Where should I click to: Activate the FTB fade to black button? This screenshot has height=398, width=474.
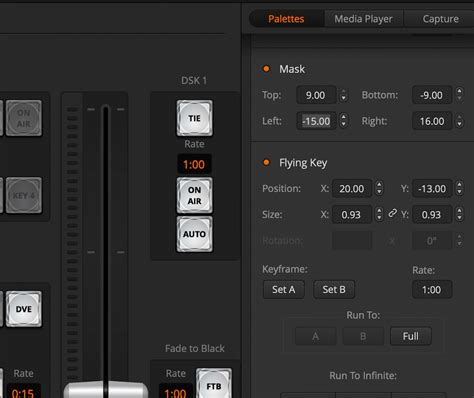214,384
